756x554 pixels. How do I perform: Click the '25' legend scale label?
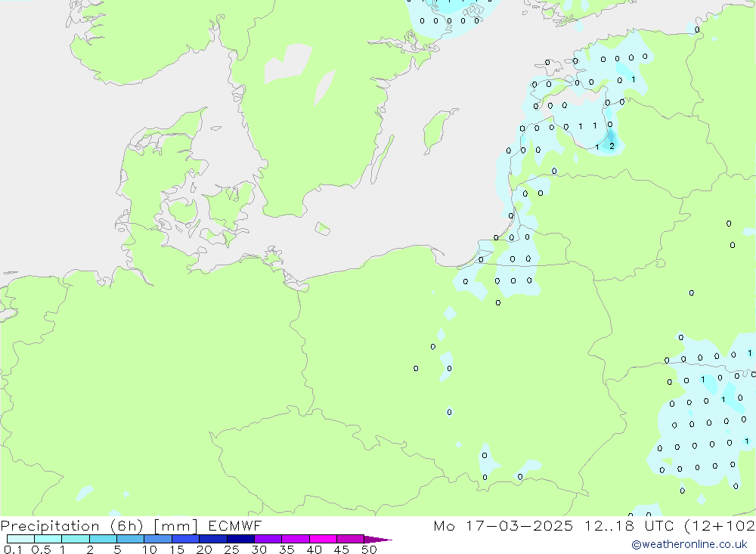[231, 549]
